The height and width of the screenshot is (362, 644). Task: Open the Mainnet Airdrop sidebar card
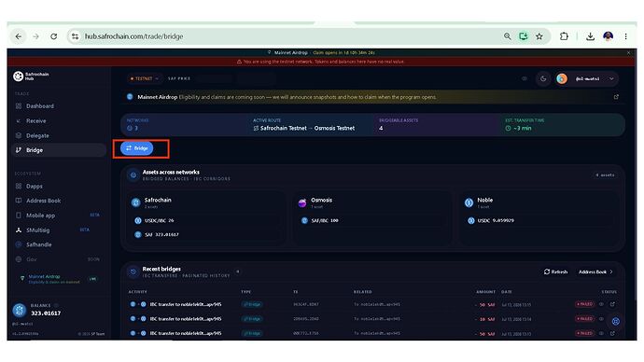[x=58, y=279]
